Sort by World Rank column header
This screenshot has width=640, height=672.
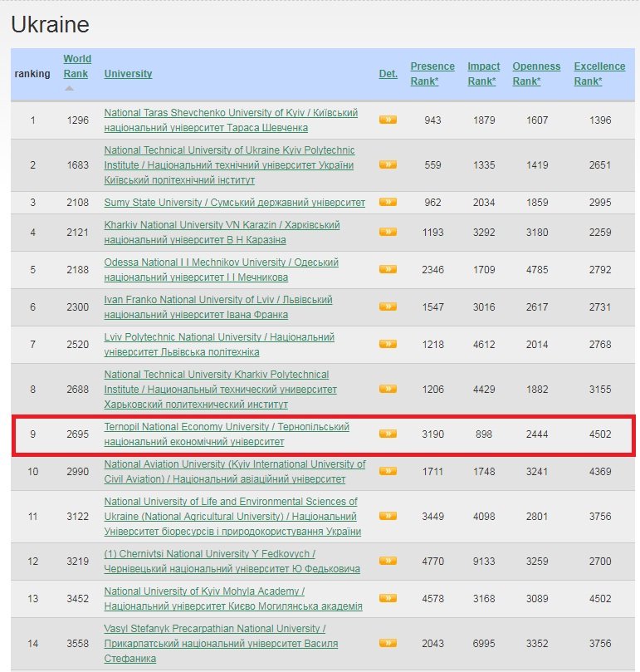[x=77, y=66]
